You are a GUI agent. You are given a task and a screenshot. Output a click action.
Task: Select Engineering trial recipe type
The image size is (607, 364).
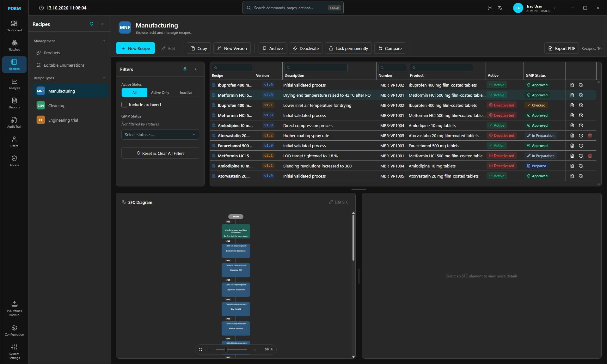(x=70, y=120)
